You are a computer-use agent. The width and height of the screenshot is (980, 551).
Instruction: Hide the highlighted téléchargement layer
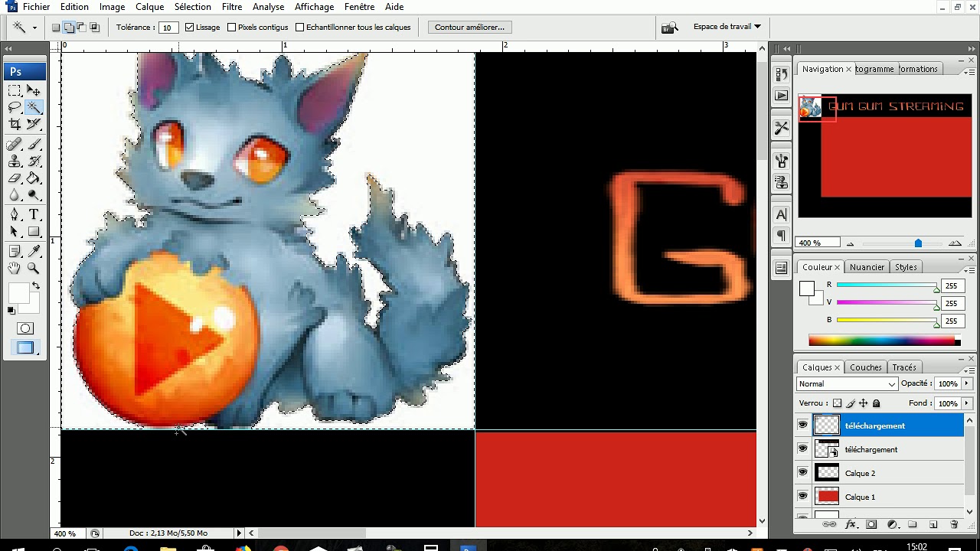coord(802,425)
